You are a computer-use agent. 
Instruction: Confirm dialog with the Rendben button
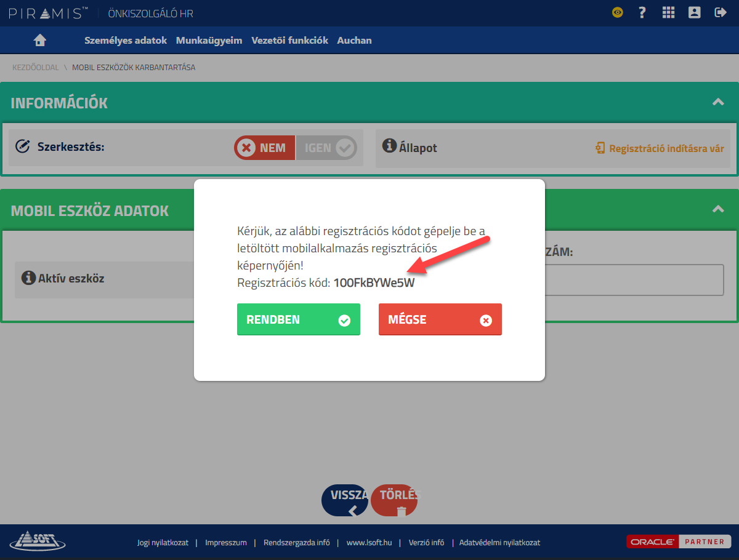pos(298,319)
